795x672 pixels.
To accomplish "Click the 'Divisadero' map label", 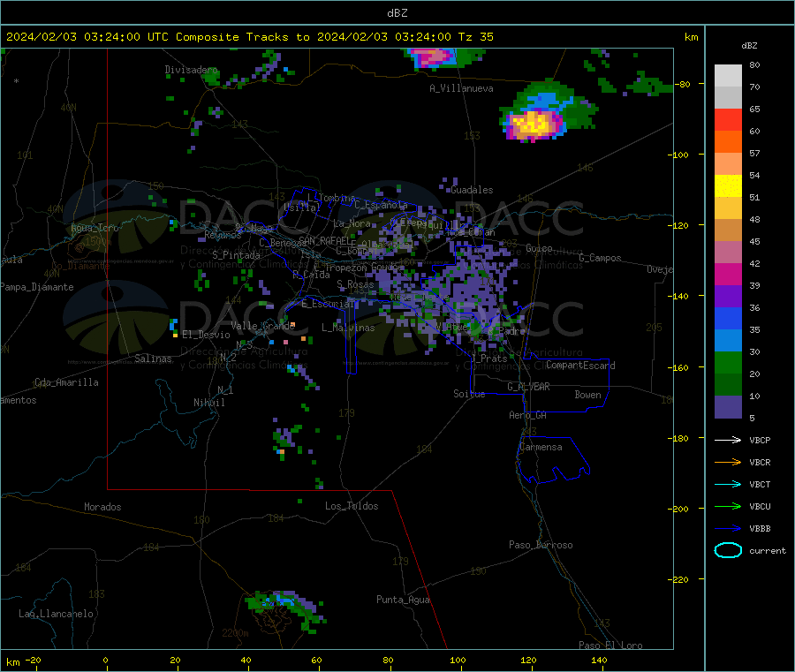I will click(191, 70).
